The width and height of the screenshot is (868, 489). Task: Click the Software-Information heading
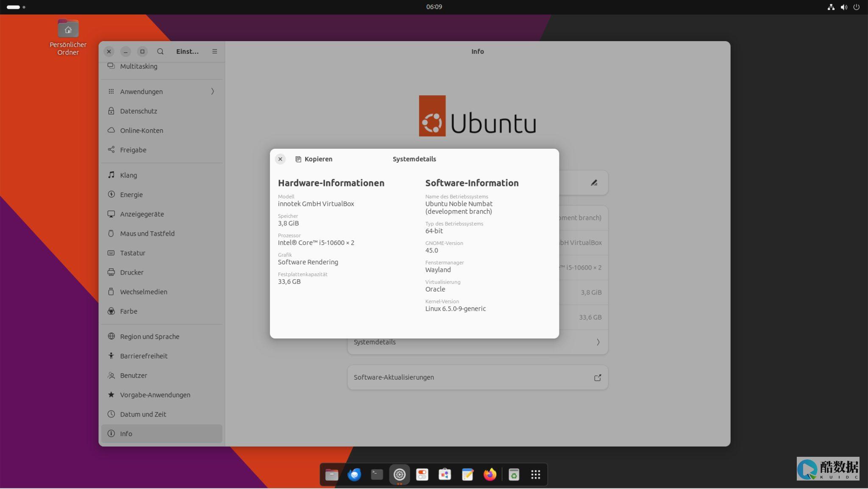coord(472,183)
